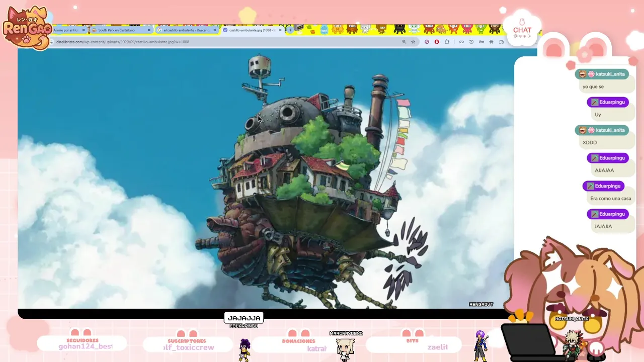
Task: Close the castillo-ambulante.jpg tab
Action: tap(280, 30)
